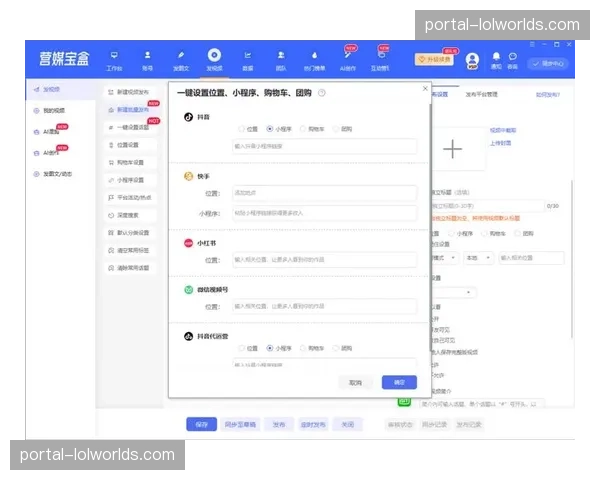Image resolution: width=600 pixels, height=480 pixels.
Task: Select 位置 radio under 抖音代运营
Action: coord(241,348)
